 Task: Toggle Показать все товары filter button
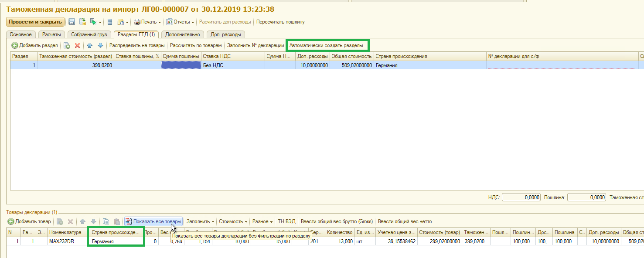[x=153, y=221]
